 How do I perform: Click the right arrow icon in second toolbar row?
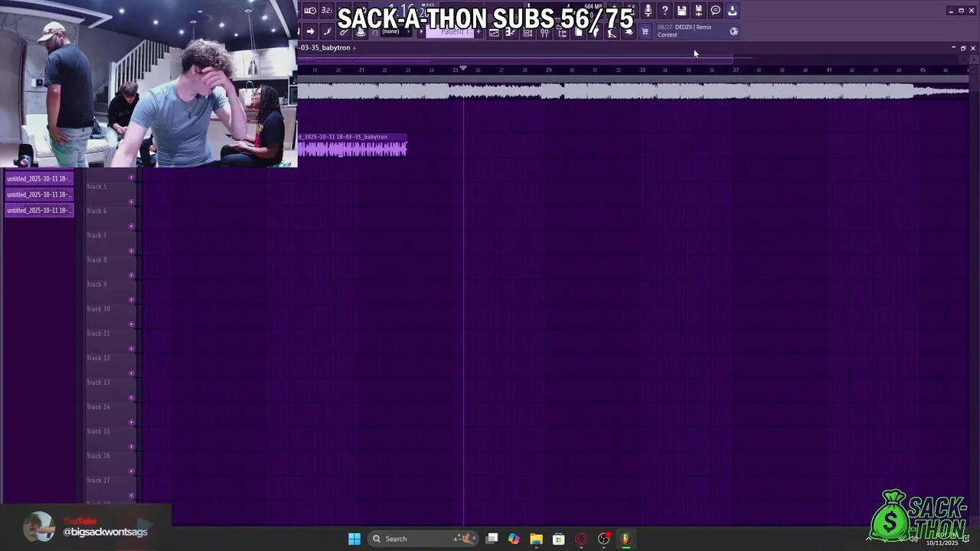(310, 31)
